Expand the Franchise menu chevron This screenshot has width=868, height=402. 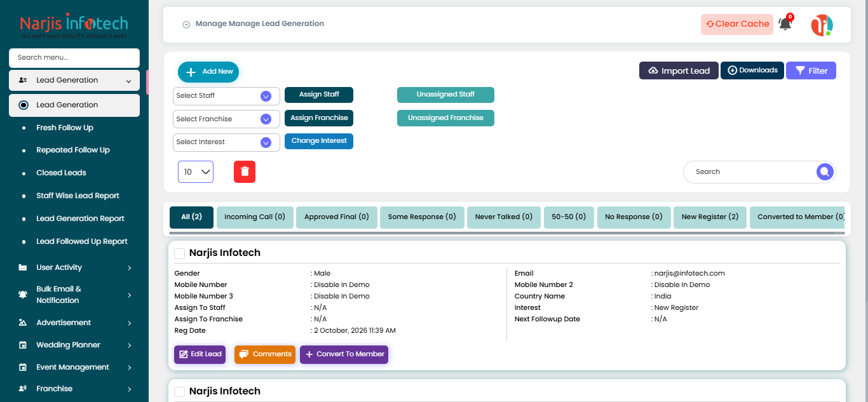tap(130, 389)
